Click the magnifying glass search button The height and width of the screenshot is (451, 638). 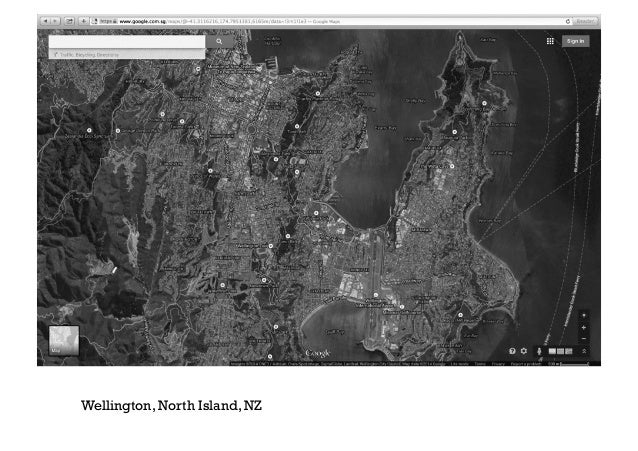[x=219, y=41]
